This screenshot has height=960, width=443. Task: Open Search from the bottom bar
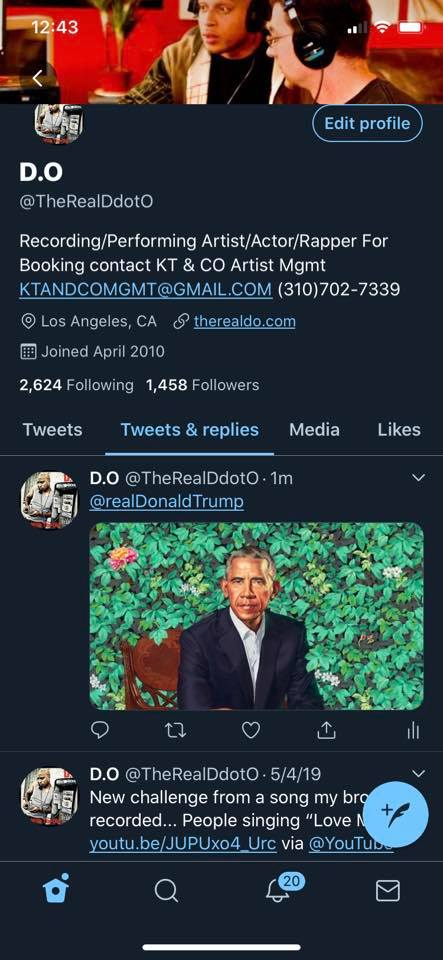click(x=166, y=891)
